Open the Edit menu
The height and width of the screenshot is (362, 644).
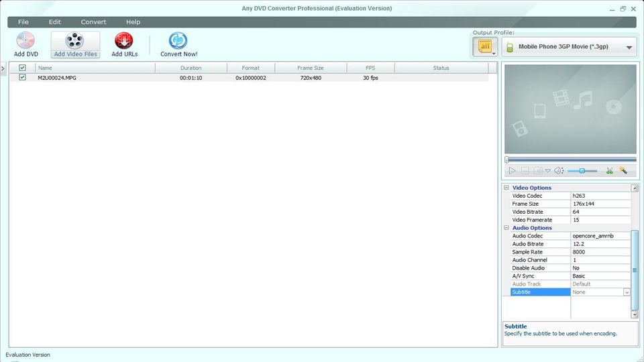(54, 21)
